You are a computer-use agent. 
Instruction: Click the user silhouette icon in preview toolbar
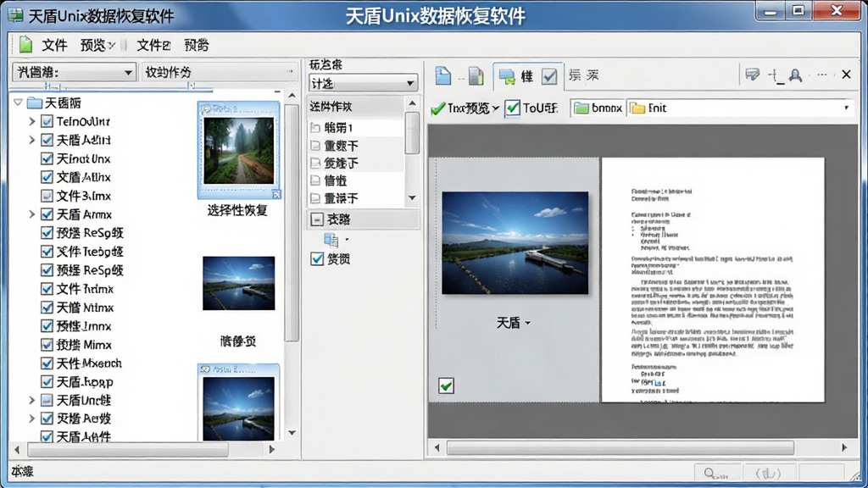coord(795,75)
